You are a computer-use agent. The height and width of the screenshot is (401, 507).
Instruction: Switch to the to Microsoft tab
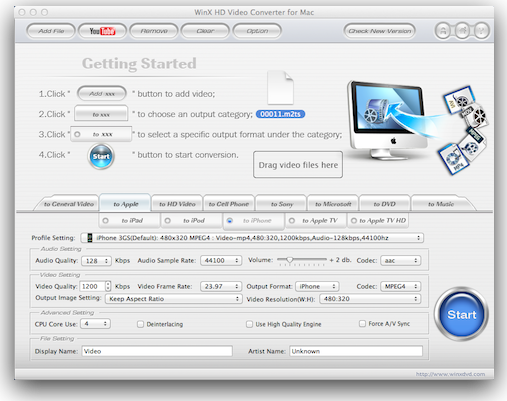(333, 204)
